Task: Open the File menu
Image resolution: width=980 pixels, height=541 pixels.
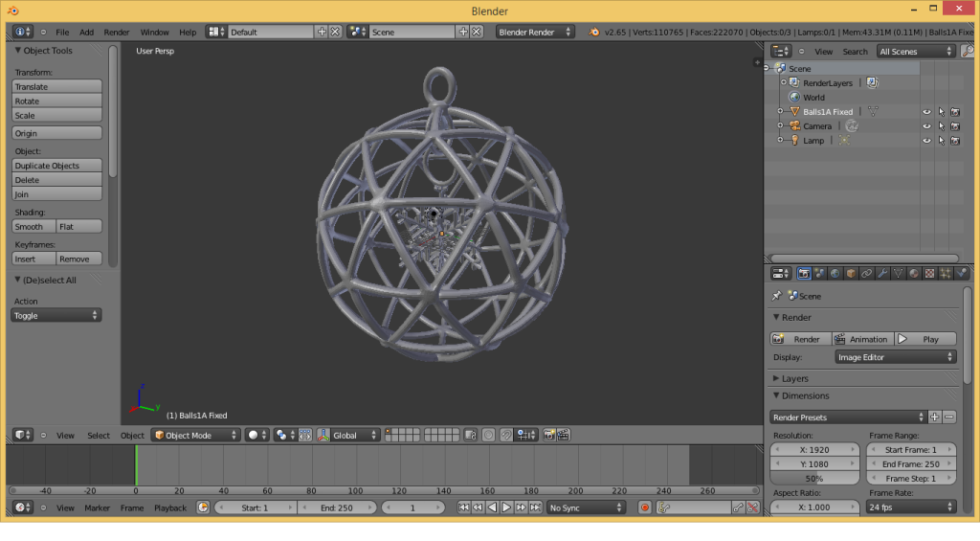Action: point(62,32)
